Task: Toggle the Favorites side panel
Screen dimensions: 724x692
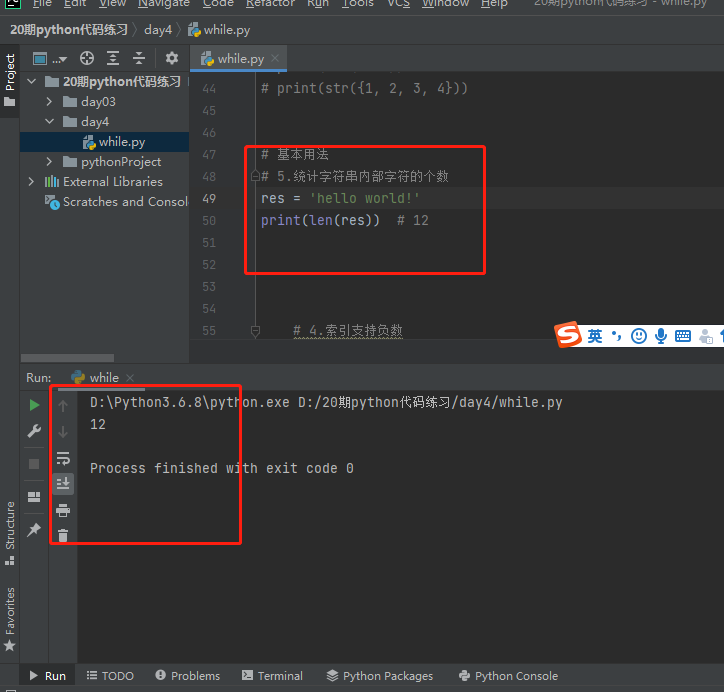Action: [10, 619]
